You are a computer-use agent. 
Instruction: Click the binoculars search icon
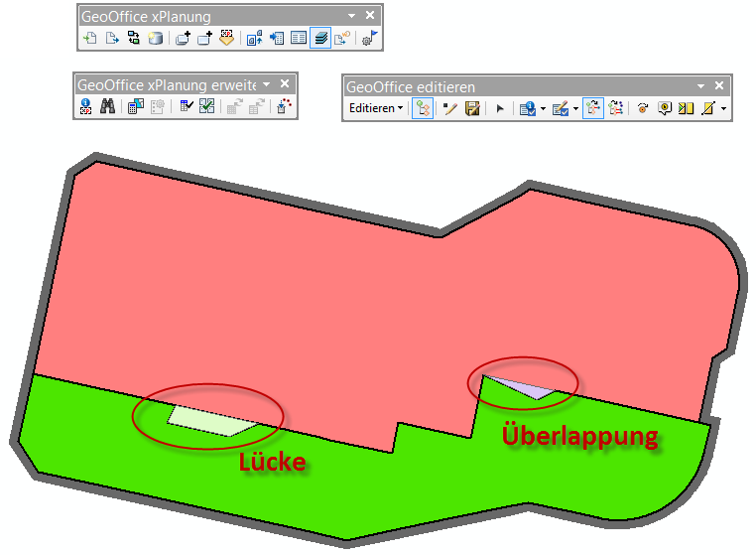click(x=109, y=108)
